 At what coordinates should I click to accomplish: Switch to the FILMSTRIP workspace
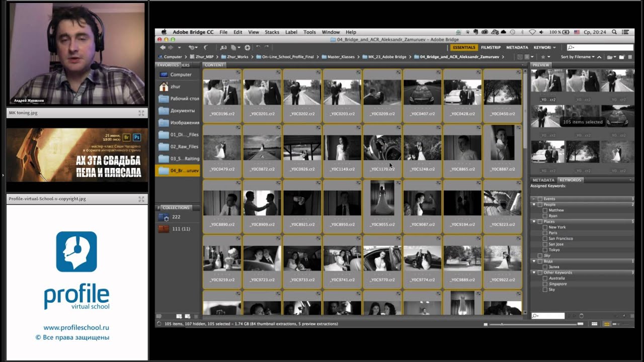[x=491, y=47]
